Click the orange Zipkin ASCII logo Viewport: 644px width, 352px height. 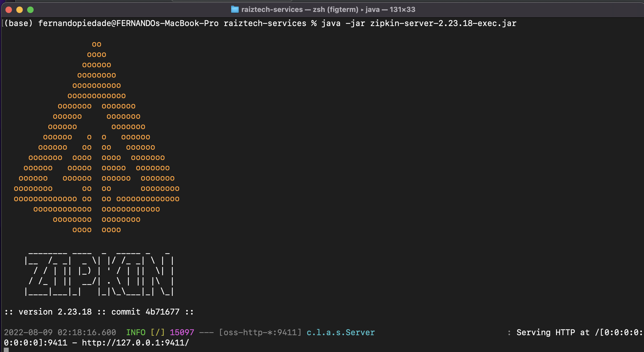pyautogui.click(x=97, y=137)
